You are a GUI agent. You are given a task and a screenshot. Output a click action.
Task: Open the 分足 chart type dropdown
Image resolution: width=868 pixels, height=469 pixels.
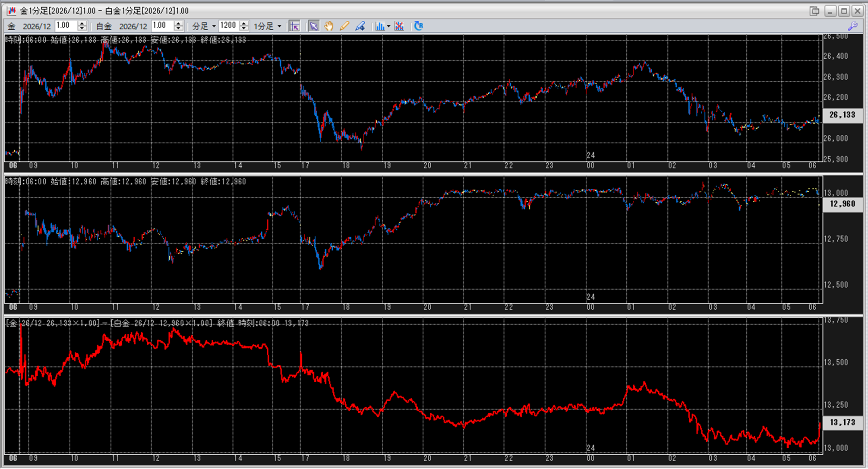click(x=204, y=26)
